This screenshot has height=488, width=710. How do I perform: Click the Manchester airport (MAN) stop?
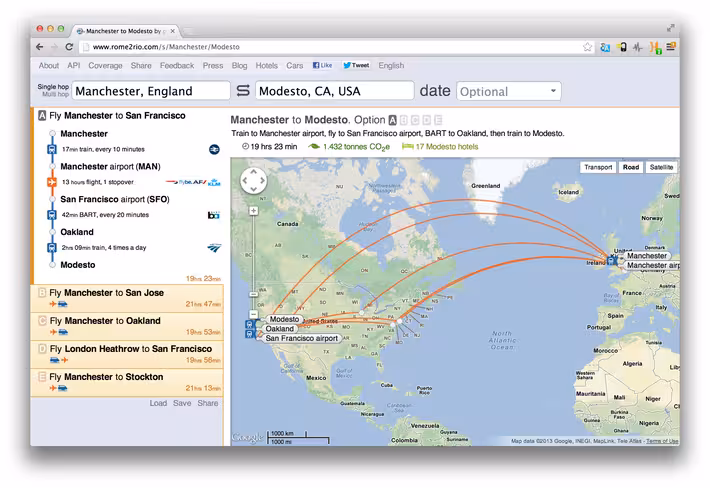[110, 167]
